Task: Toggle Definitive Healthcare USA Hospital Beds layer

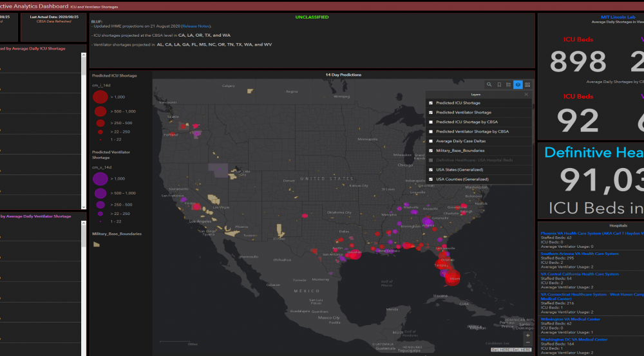Action: [431, 160]
